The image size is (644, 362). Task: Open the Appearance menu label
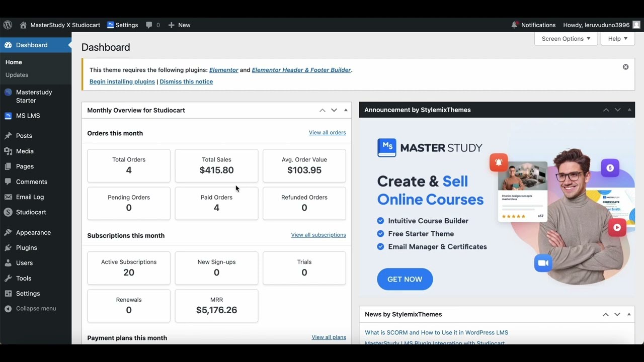33,232
